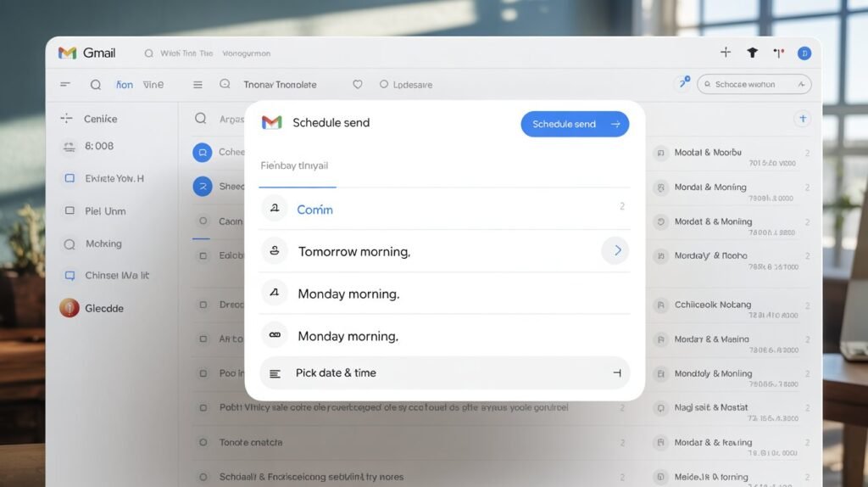
Task: Click the blue Schedule send button
Action: pyautogui.click(x=575, y=124)
